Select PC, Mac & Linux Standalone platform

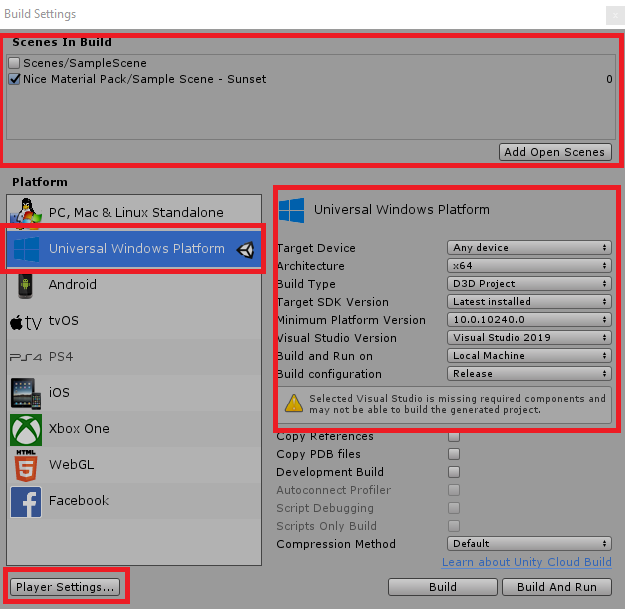pyautogui.click(x=134, y=213)
